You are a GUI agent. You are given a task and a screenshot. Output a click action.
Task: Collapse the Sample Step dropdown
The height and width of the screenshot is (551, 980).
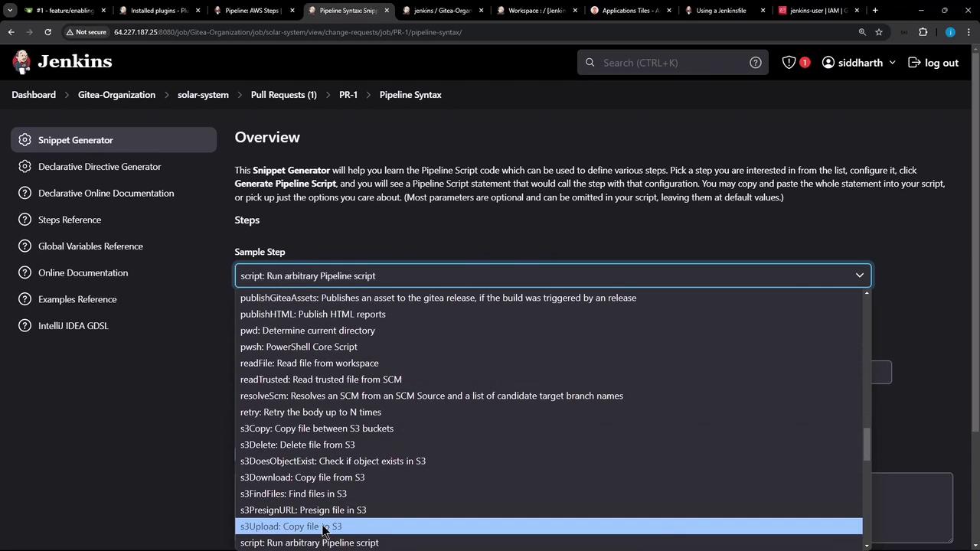click(553, 275)
